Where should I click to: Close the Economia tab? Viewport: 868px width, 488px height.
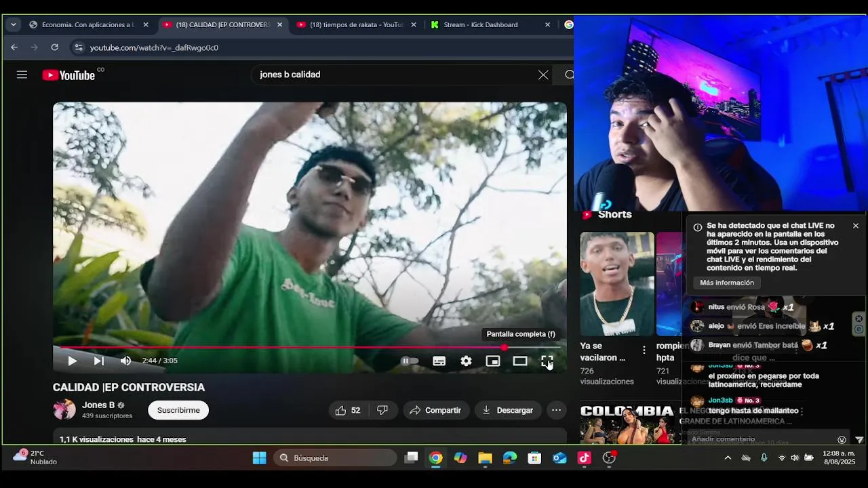pos(145,24)
